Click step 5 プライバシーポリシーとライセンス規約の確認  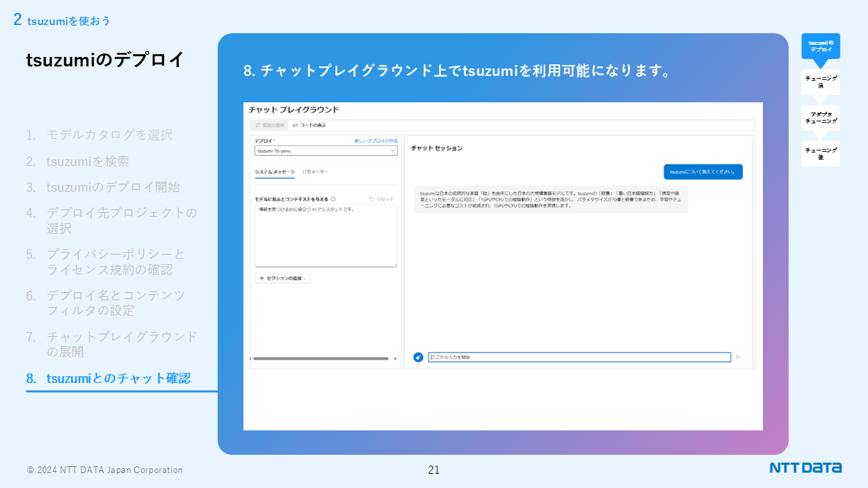pyautogui.click(x=106, y=262)
